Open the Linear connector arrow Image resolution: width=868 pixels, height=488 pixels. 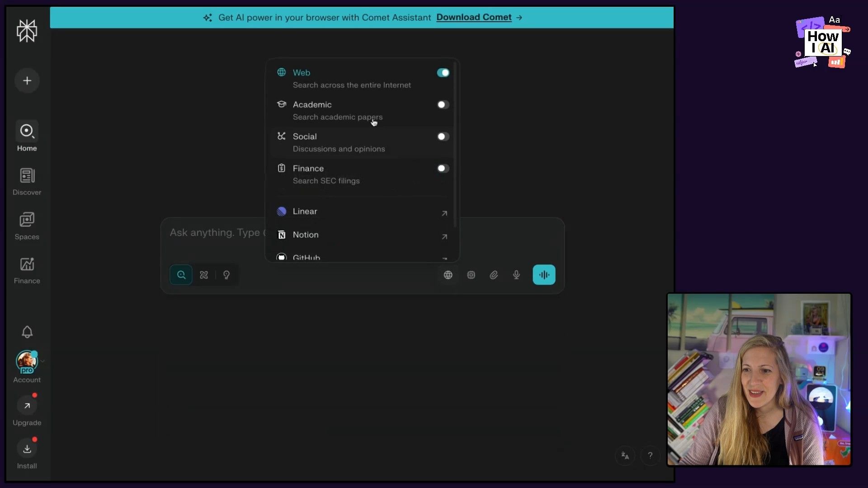point(444,213)
